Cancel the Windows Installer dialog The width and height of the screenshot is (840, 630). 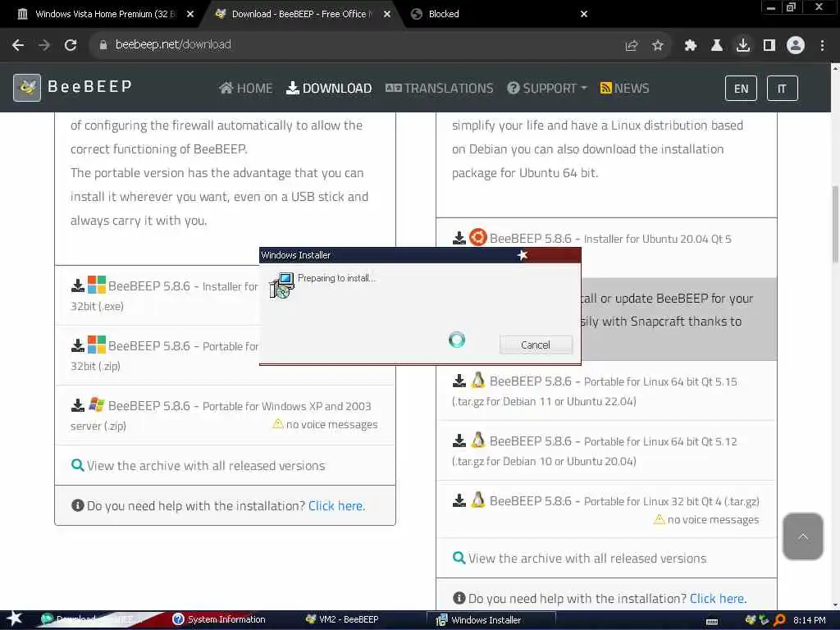click(536, 345)
